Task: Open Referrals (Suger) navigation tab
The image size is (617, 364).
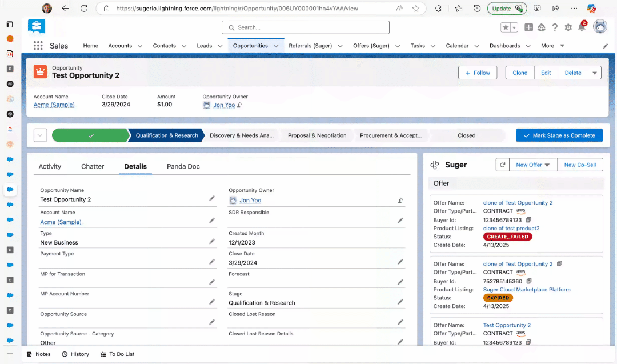Action: [310, 46]
